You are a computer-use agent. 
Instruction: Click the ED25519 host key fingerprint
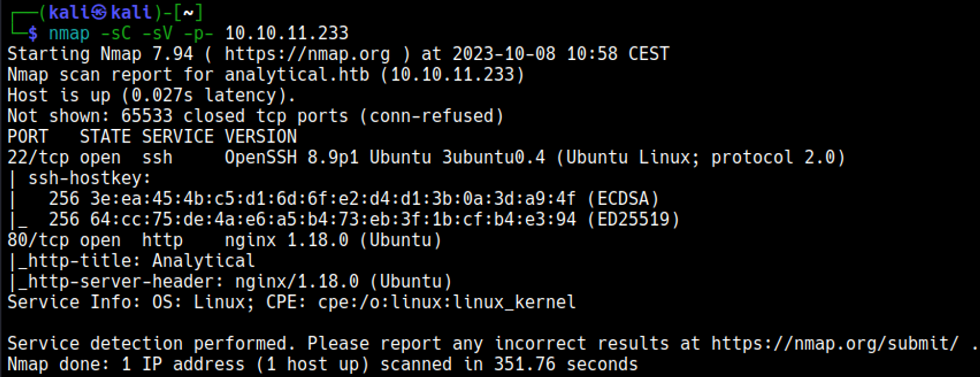pyautogui.click(x=332, y=219)
